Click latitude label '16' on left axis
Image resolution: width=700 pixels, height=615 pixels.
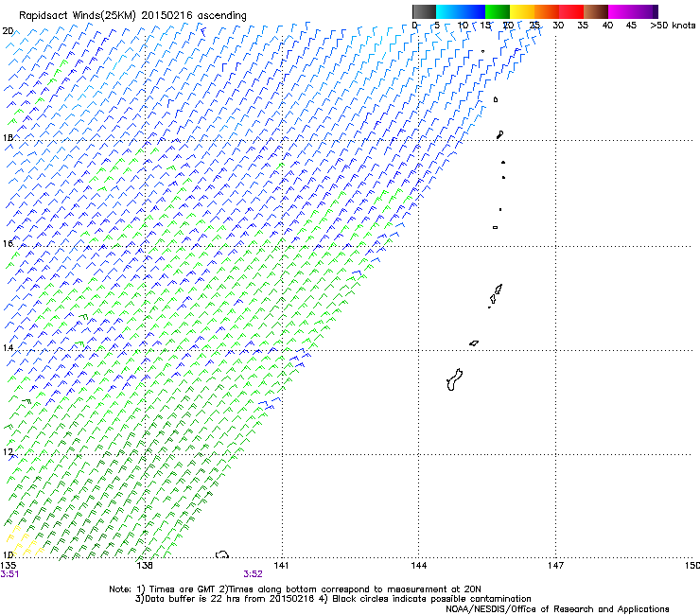(x=8, y=243)
